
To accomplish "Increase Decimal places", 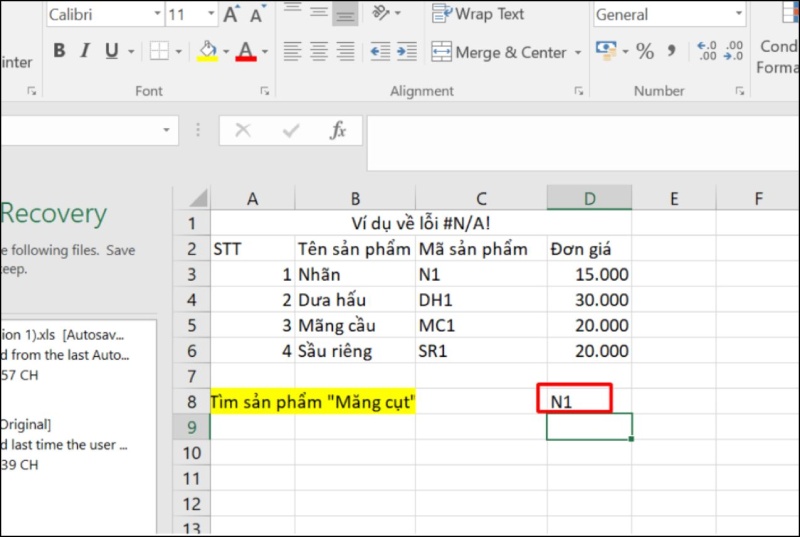I will [x=707, y=51].
